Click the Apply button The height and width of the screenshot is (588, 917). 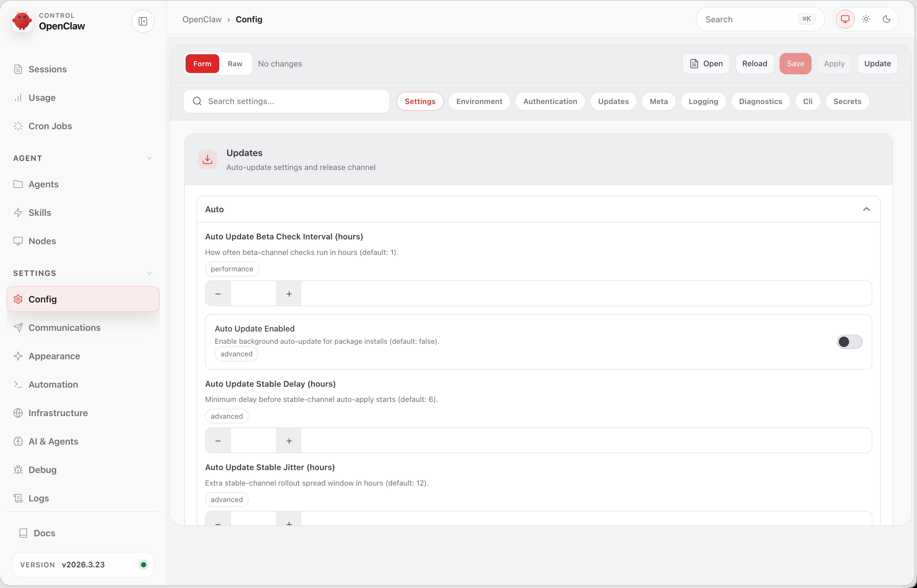(x=834, y=64)
